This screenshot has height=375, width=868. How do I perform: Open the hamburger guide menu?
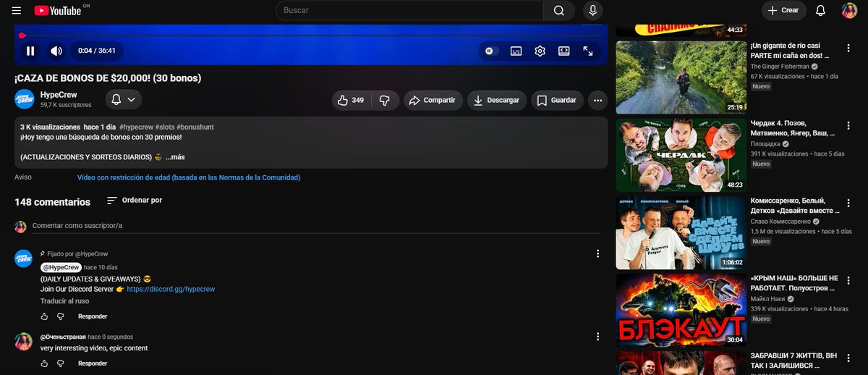[17, 10]
